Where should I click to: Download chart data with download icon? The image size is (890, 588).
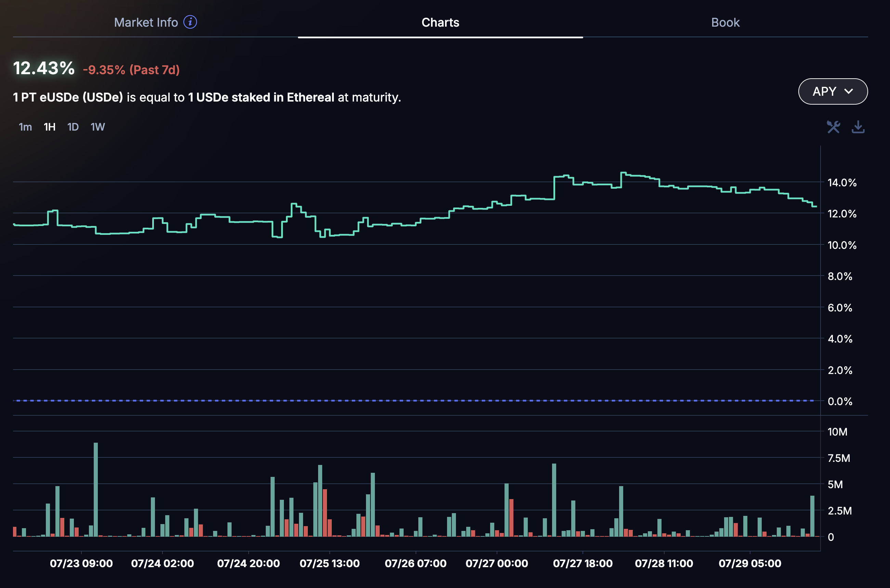tap(858, 127)
